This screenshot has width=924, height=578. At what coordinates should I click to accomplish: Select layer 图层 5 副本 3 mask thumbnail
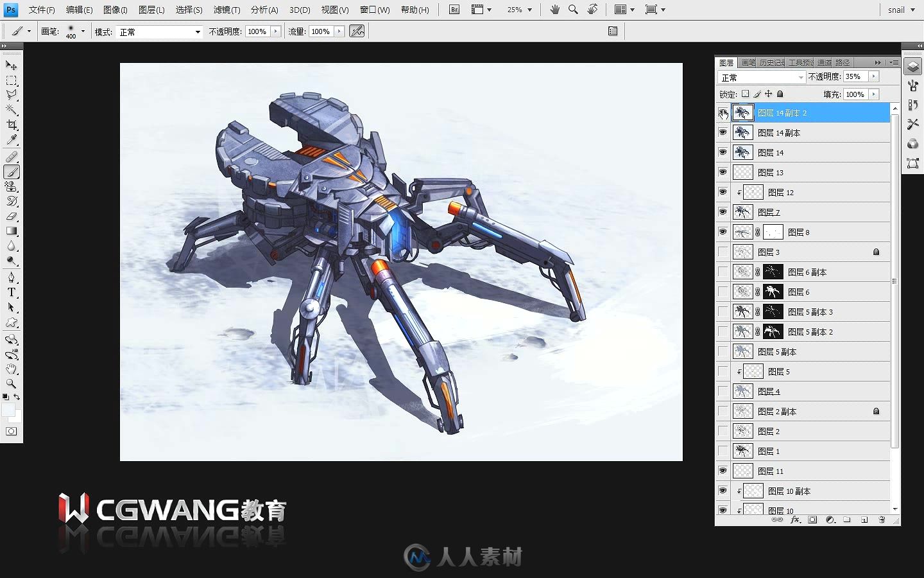tap(773, 311)
